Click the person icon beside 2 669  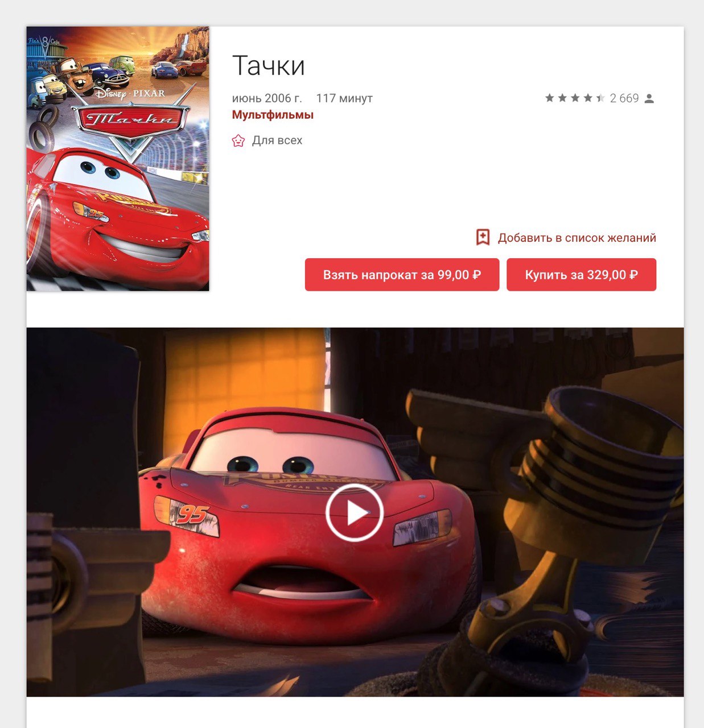(649, 98)
